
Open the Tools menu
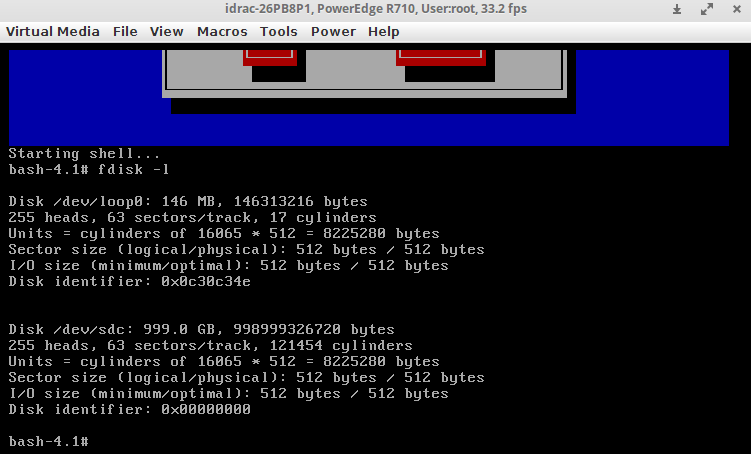coord(279,31)
